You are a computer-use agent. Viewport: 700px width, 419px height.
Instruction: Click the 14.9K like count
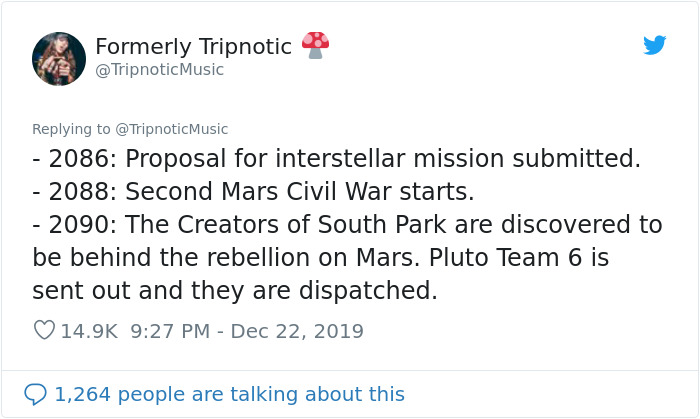click(89, 330)
